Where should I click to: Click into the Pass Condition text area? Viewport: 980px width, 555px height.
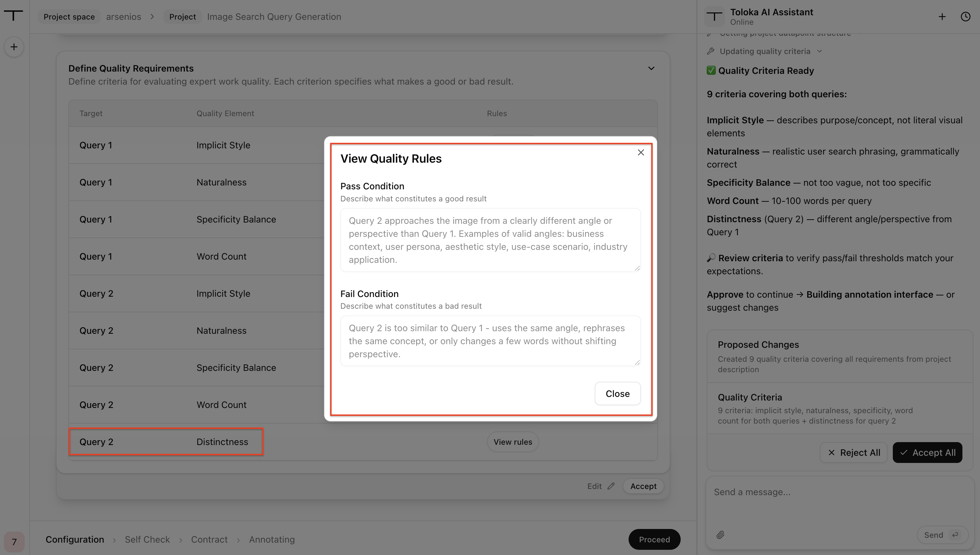490,240
